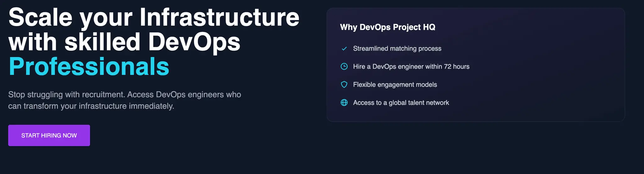Select "Hire a DevOps engineer within 72 hours"
Screen dimensions: 644x174
(411, 66)
